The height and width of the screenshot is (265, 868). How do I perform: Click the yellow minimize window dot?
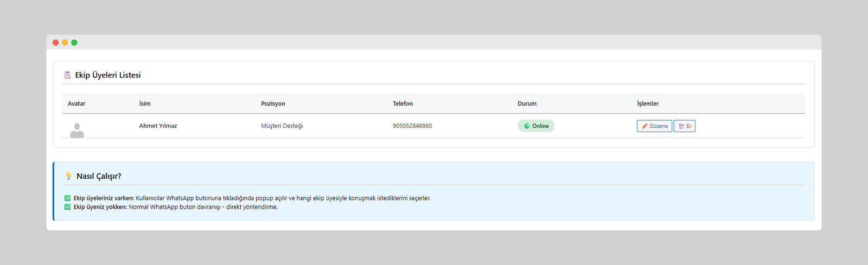point(65,42)
